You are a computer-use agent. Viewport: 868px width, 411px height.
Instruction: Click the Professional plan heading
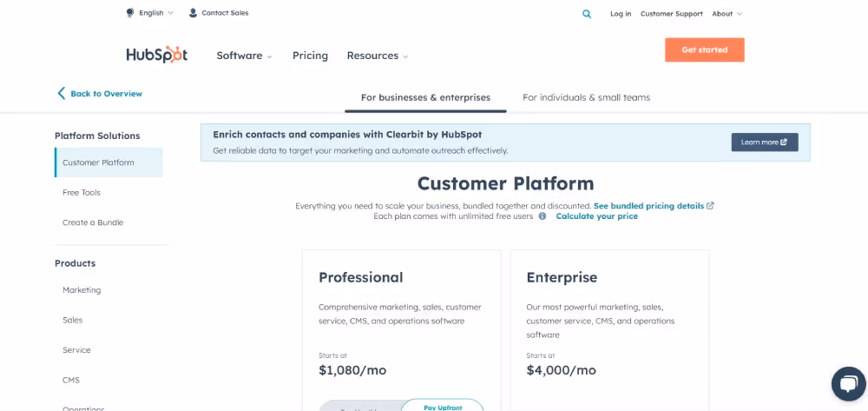pyautogui.click(x=361, y=277)
